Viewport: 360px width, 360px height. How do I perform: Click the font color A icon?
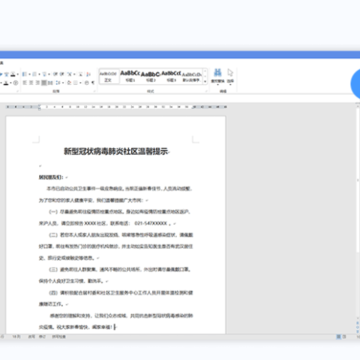click(x=6, y=83)
